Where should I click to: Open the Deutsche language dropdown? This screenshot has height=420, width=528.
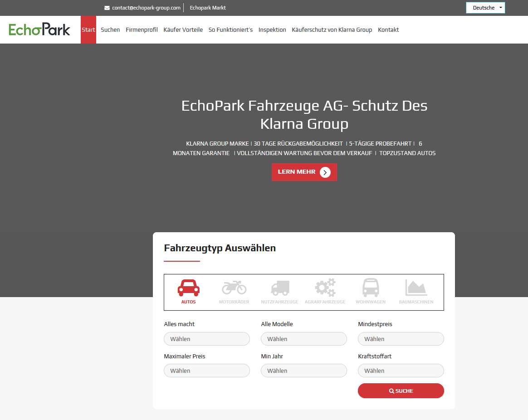click(485, 8)
